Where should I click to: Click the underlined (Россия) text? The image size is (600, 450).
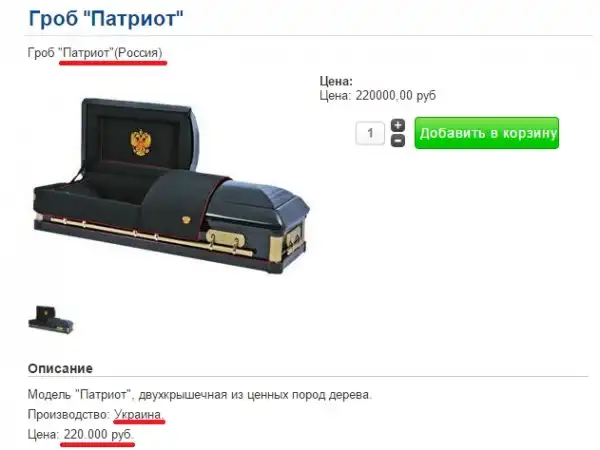click(x=138, y=53)
